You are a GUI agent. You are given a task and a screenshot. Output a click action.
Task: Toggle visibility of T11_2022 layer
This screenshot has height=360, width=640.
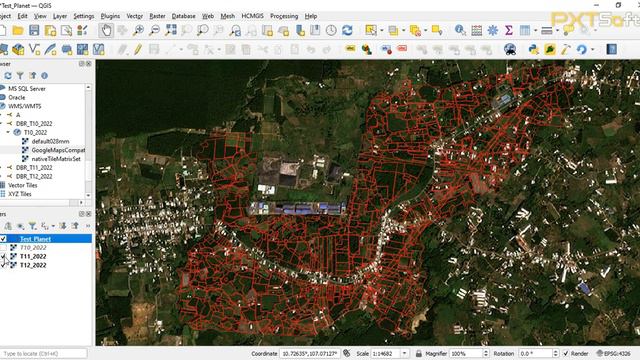pos(3,256)
